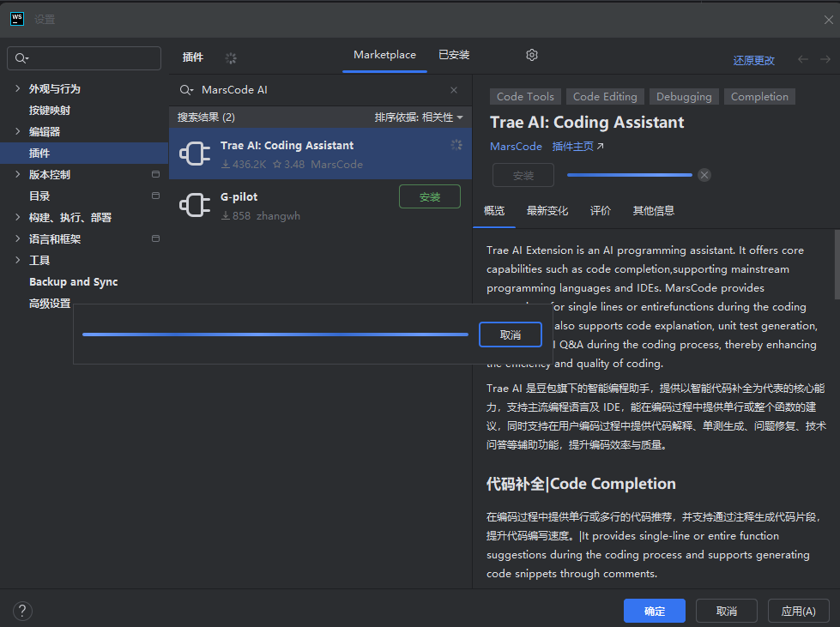Expand the 语言和框架 tree node
The width and height of the screenshot is (840, 627).
18,238
